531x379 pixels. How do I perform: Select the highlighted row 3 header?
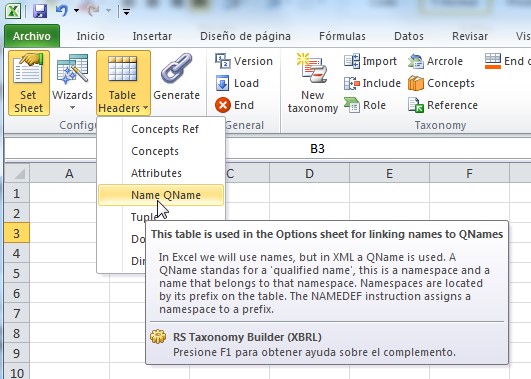(x=17, y=233)
